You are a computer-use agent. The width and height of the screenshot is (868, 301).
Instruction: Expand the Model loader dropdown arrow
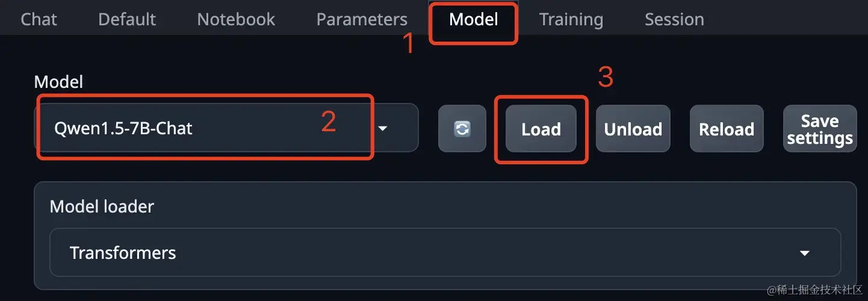click(x=805, y=253)
